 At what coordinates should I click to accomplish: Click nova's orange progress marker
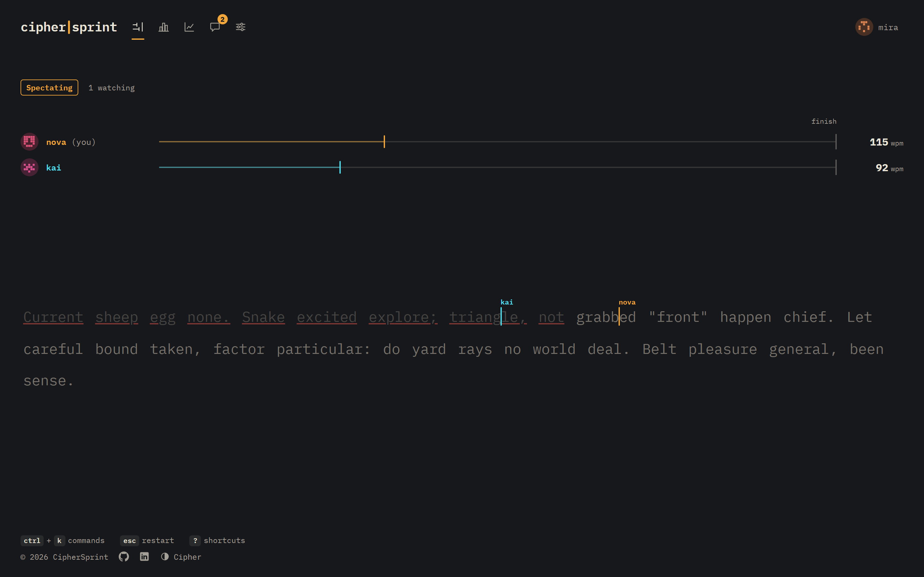pos(384,142)
